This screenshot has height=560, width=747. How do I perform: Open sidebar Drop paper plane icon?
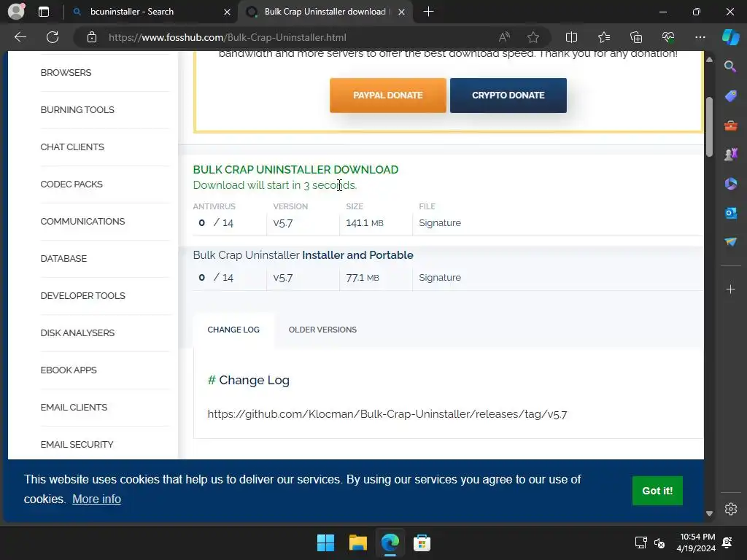[730, 242]
